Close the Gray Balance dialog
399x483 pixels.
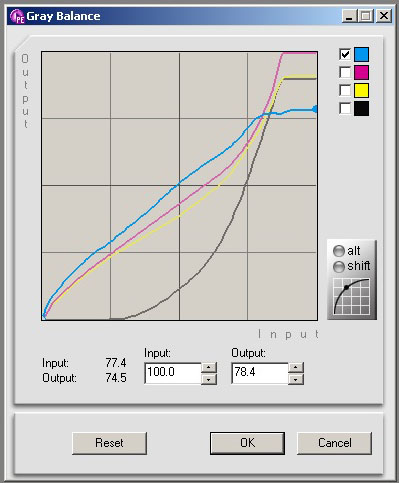point(384,16)
